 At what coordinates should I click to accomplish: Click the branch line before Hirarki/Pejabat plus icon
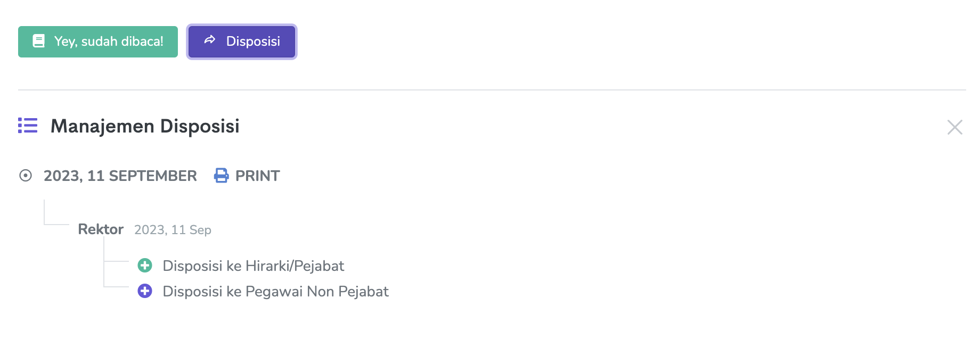pos(116,261)
